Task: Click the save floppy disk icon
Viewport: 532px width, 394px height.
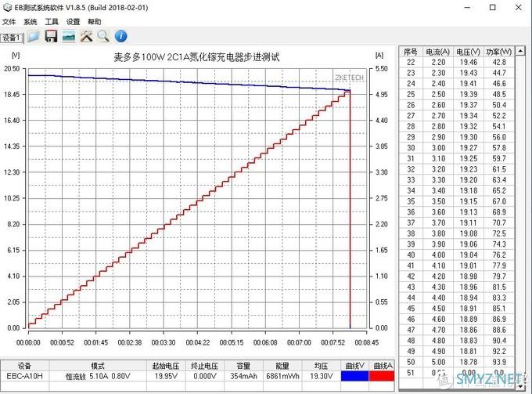Action: tap(51, 36)
